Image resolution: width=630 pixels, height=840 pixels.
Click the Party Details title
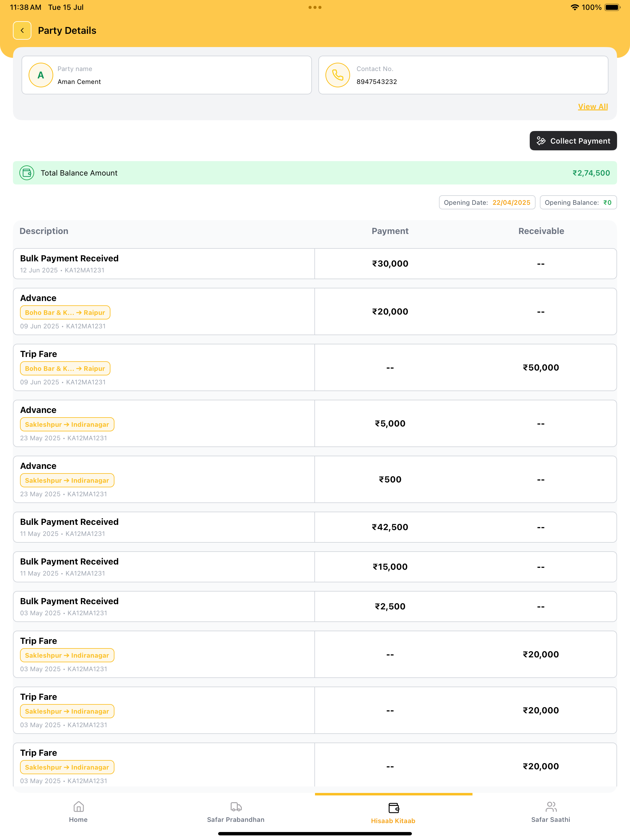[67, 30]
